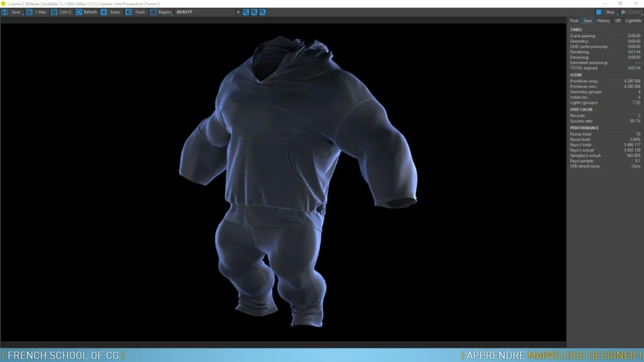Open the History tab
This screenshot has height=362, width=644.
coord(603,21)
